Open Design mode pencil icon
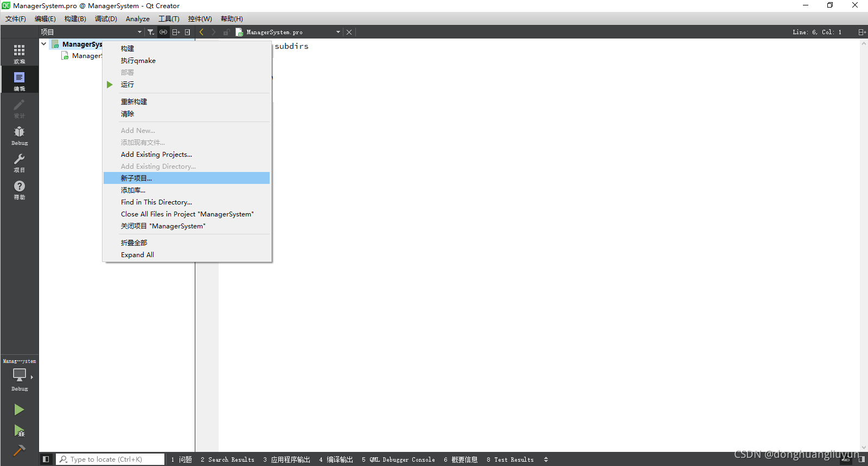The height and width of the screenshot is (466, 868). click(20, 107)
